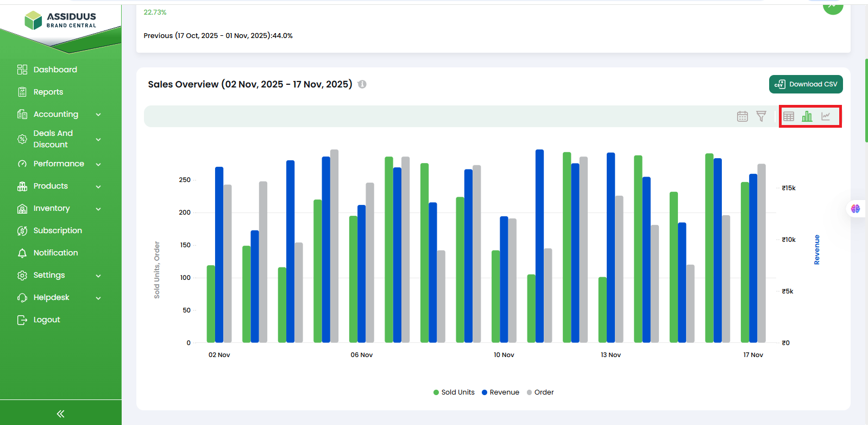Open the AI assistant brain icon
The width and height of the screenshot is (868, 425).
(856, 209)
